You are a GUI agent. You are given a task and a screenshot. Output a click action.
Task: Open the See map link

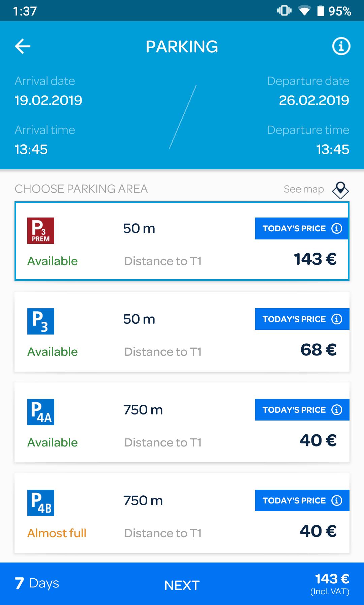pos(303,189)
